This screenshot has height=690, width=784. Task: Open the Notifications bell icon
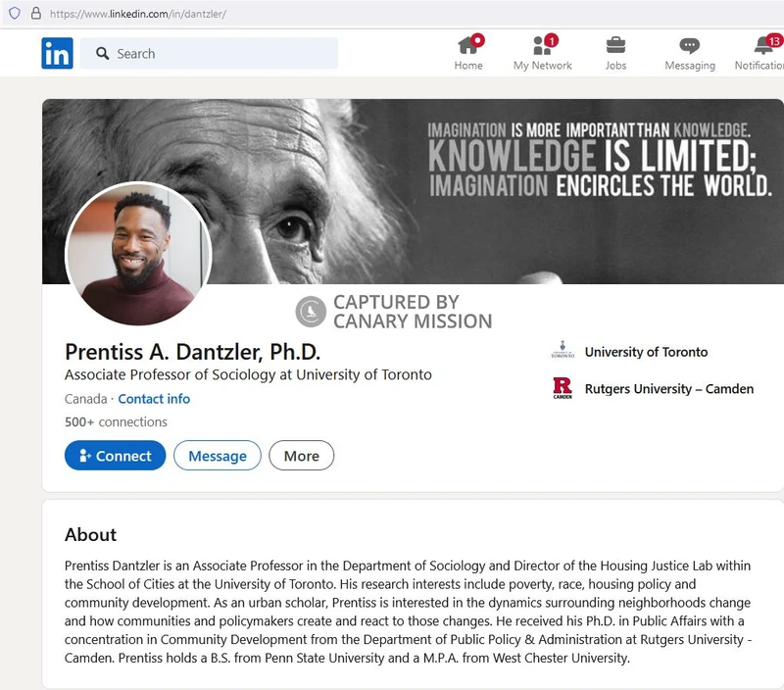[x=763, y=45]
